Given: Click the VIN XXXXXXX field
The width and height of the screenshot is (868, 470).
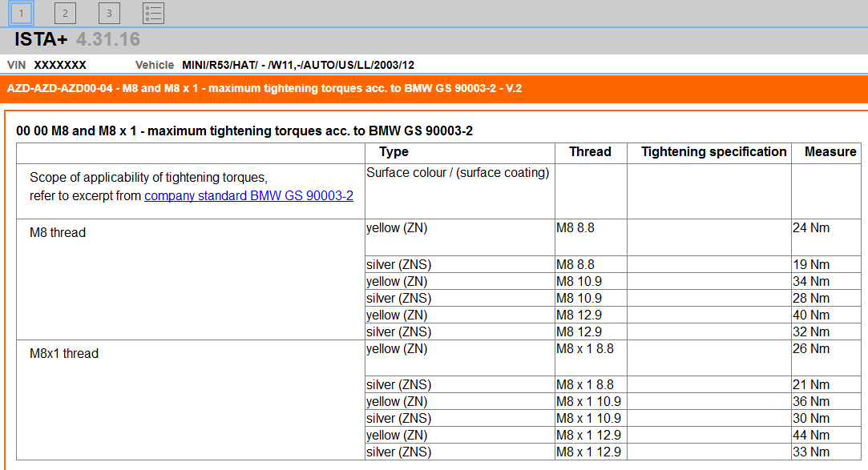Looking at the screenshot, I should pyautogui.click(x=59, y=65).
